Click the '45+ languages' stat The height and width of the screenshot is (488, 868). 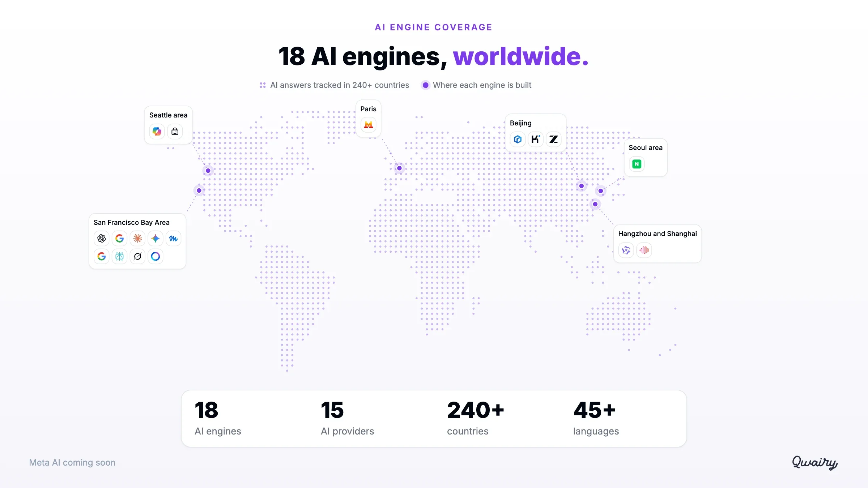click(x=596, y=418)
